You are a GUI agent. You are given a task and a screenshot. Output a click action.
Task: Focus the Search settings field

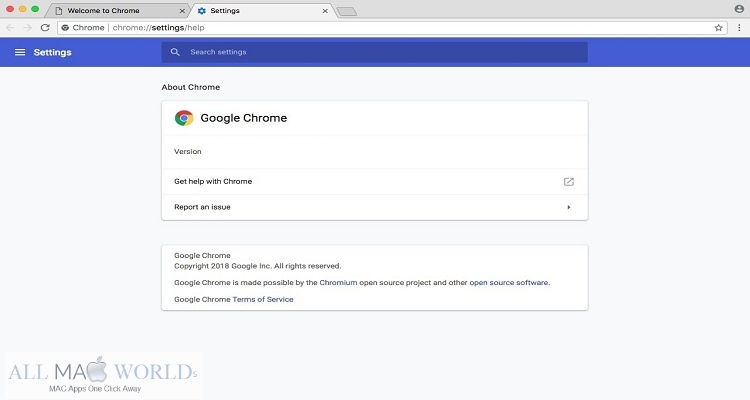(375, 52)
